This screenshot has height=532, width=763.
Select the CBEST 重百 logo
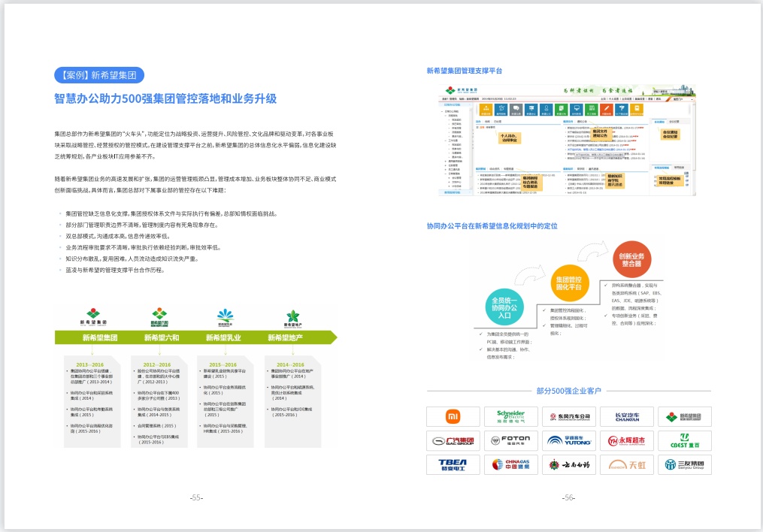pyautogui.click(x=685, y=440)
